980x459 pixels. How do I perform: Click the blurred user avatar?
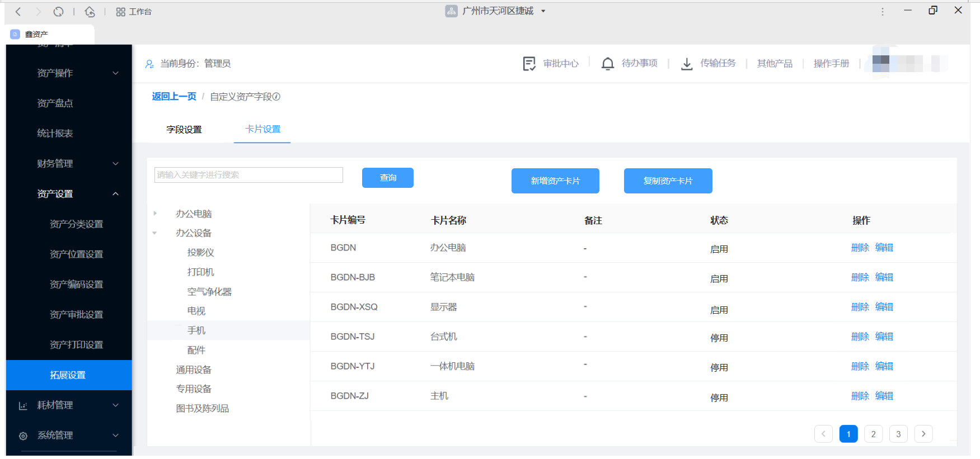881,63
